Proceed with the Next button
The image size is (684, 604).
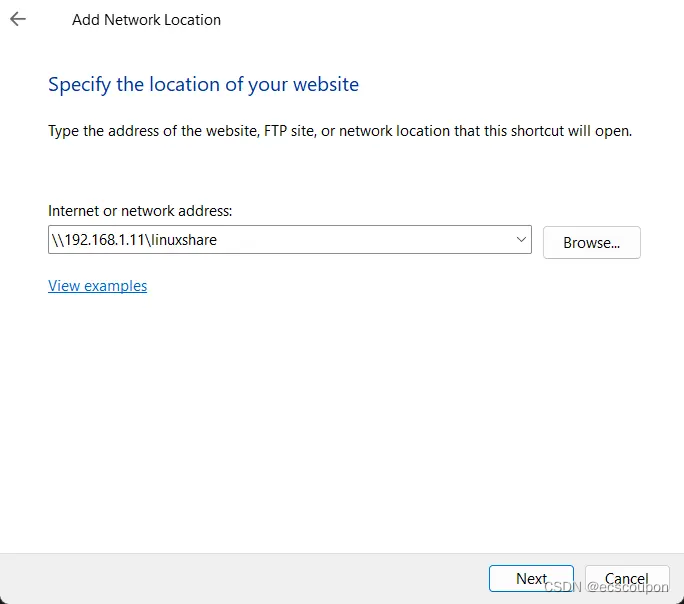[531, 579]
